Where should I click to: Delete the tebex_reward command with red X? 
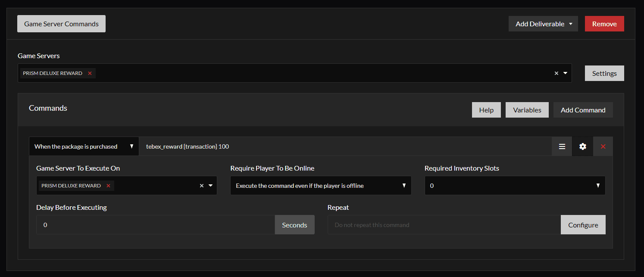click(603, 146)
